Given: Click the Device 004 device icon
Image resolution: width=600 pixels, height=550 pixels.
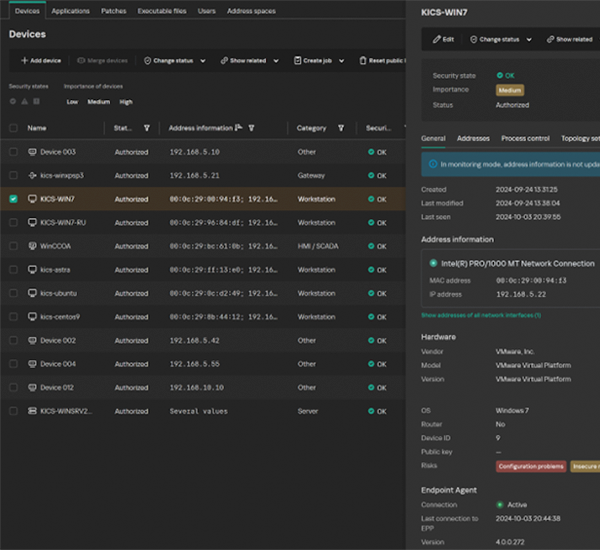Looking at the screenshot, I should point(33,364).
